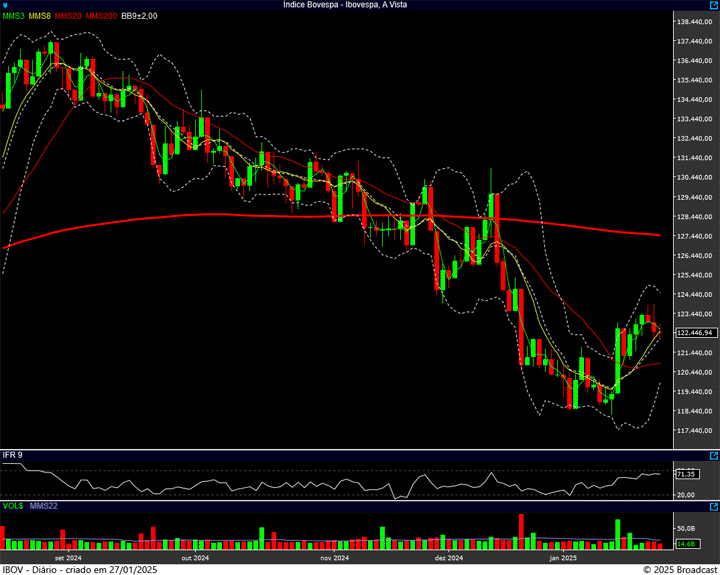720x575 pixels.
Task: Select the MMS3 moving average label
Action: tap(13, 16)
